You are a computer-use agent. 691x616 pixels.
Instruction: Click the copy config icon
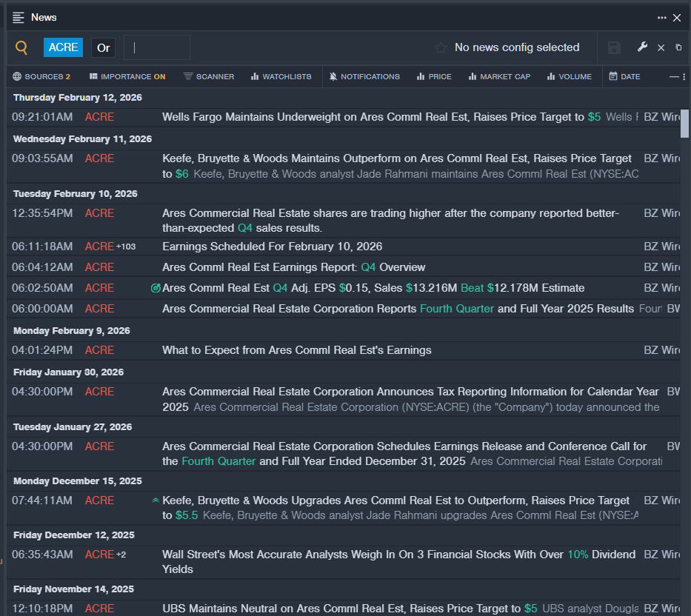click(x=678, y=47)
